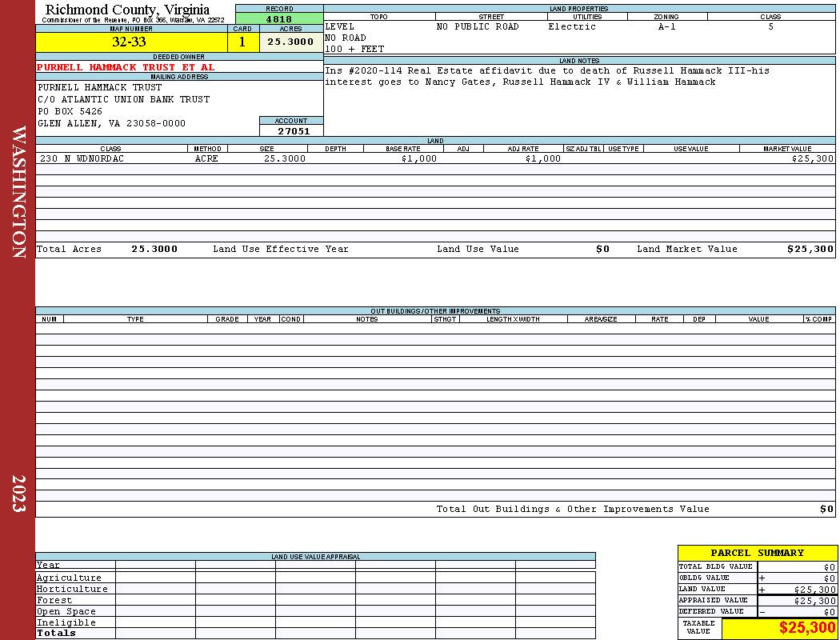The height and width of the screenshot is (640, 840).
Task: Click the 2023 year label on red sidebar
Action: click(x=18, y=494)
